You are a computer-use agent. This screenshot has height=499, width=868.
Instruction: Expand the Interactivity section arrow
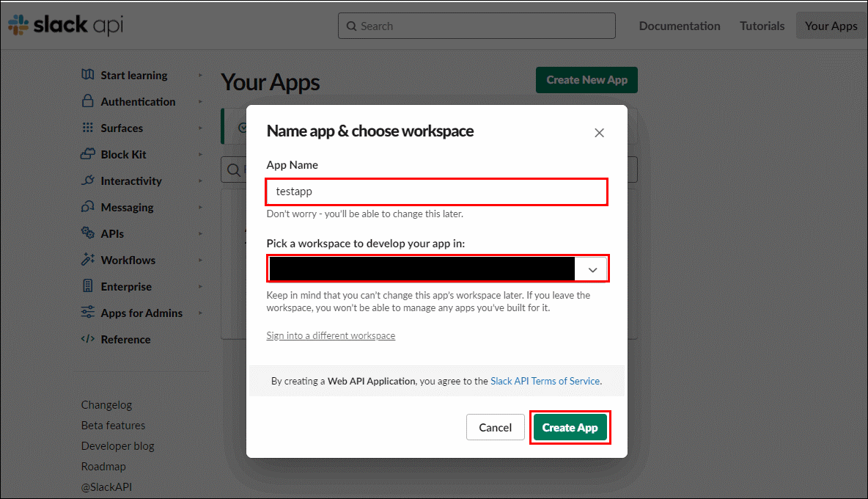(200, 181)
